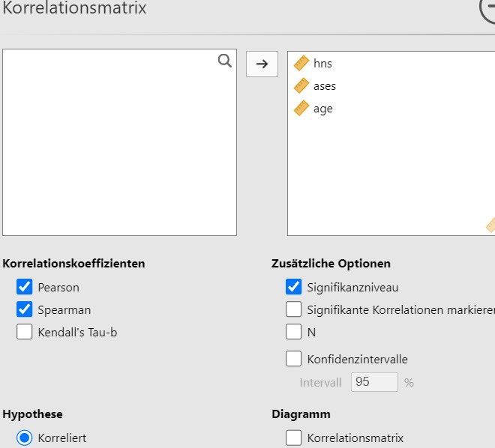This screenshot has height=448, width=495.
Task: Enable Signifikante Korrelationen markieren
Action: [x=293, y=309]
